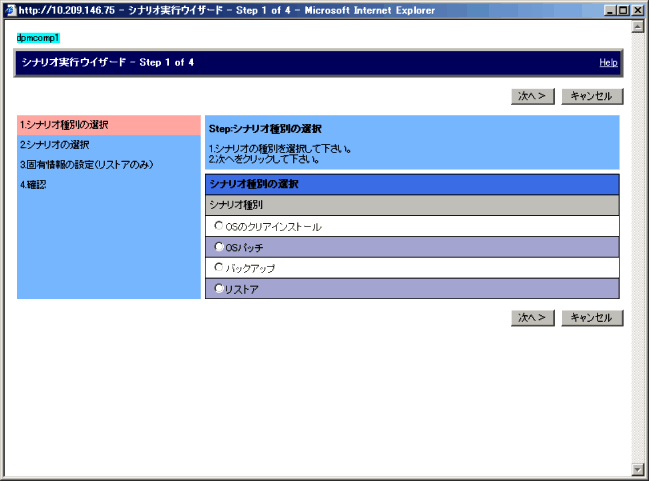The width and height of the screenshot is (649, 481).
Task: Click the dpmcomp1 highlighted label
Action: point(38,38)
